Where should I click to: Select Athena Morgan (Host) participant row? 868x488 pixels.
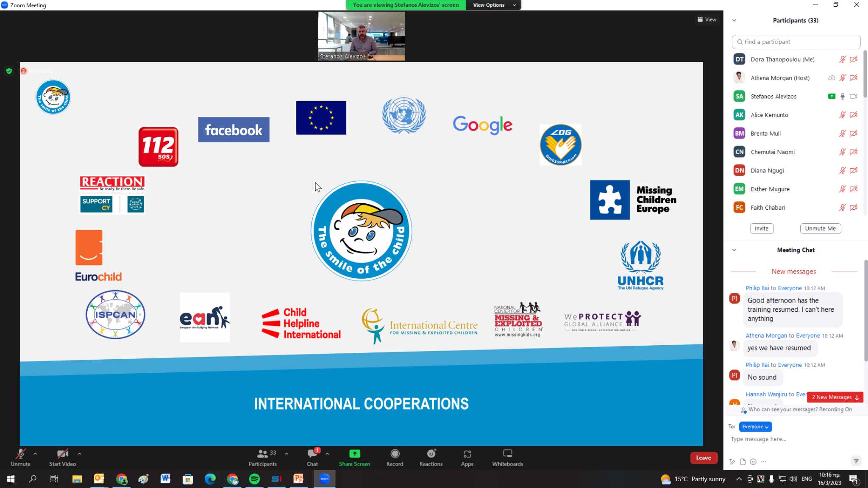[x=796, y=78]
